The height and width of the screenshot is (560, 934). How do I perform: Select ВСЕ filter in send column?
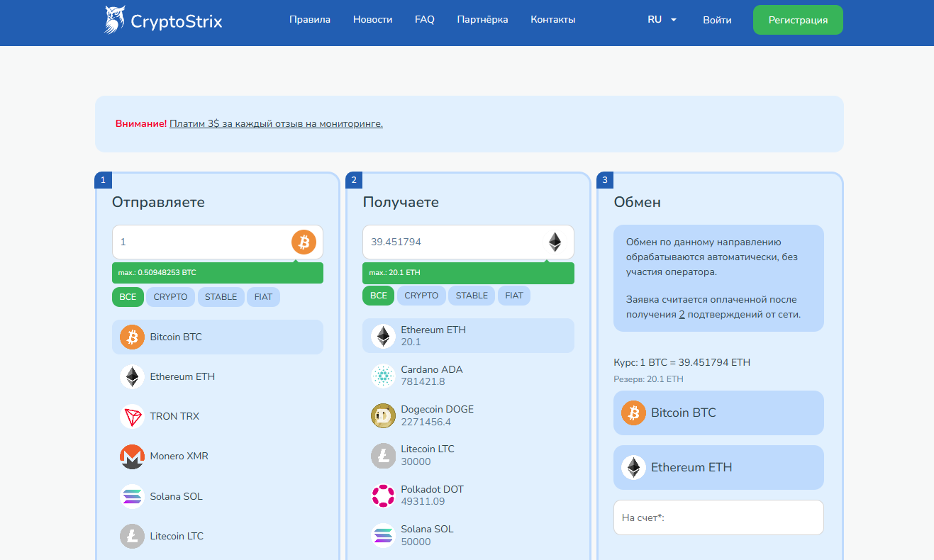coord(128,296)
